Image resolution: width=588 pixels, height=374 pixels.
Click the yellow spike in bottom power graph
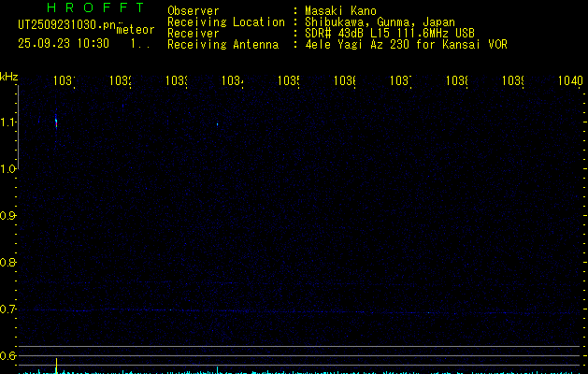56,365
